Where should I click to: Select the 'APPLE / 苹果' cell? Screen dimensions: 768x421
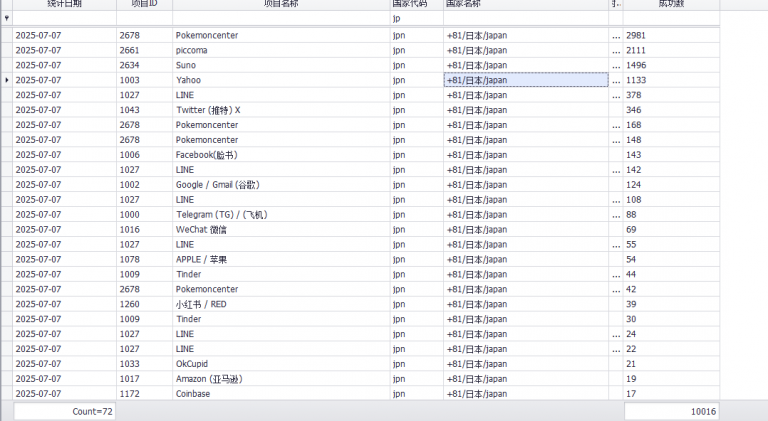tap(281, 259)
